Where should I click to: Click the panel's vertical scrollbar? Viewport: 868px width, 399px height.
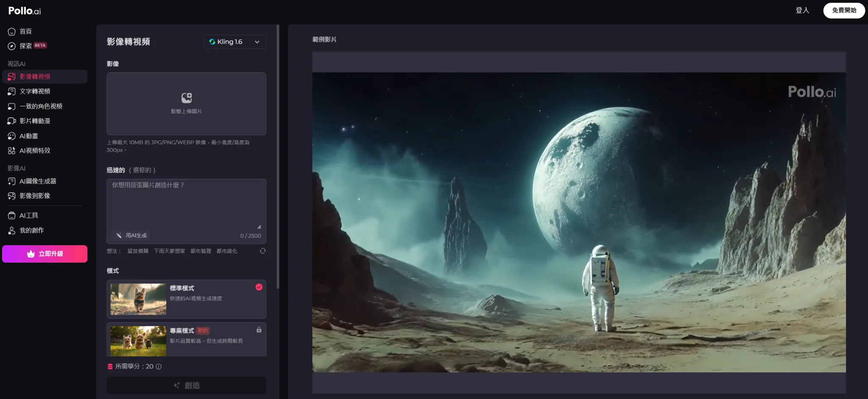[278, 157]
